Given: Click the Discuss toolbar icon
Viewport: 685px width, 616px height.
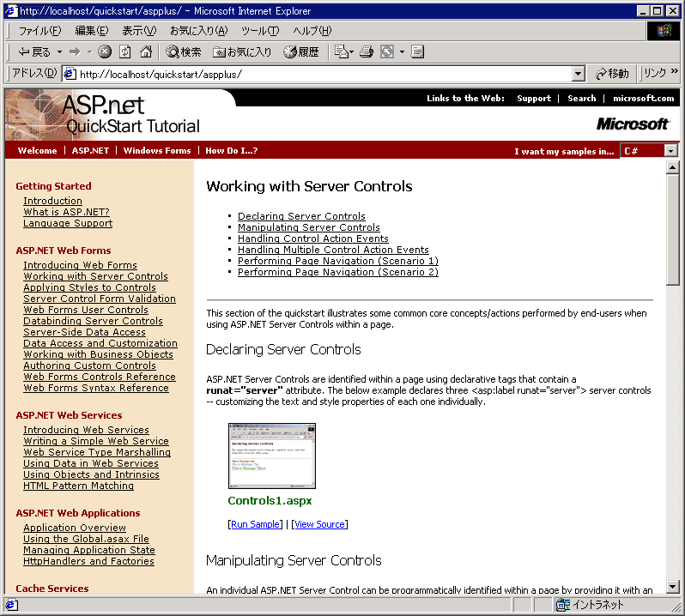Looking at the screenshot, I should [418, 52].
